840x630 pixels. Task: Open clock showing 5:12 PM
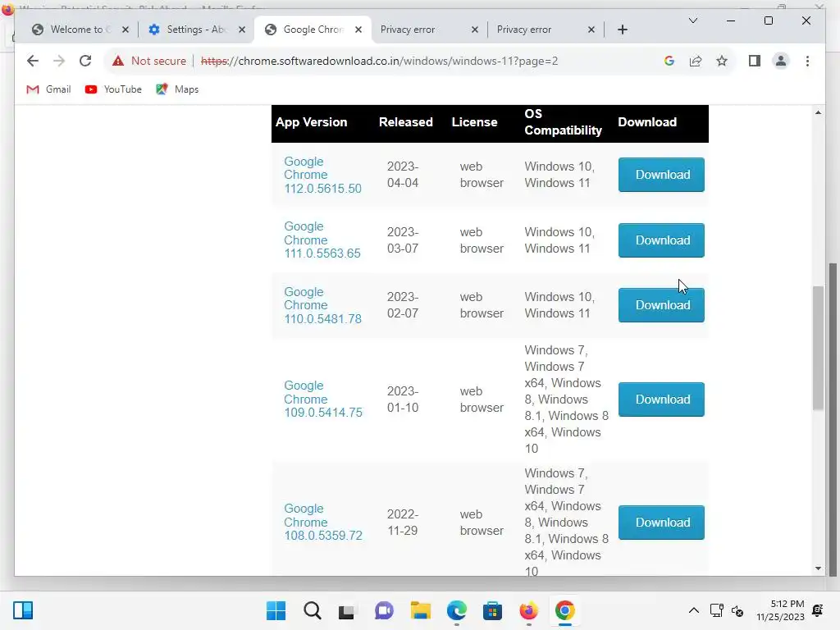[780, 610]
